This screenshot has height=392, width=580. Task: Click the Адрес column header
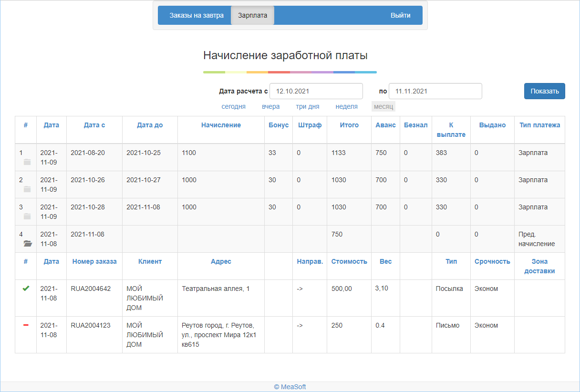click(221, 261)
